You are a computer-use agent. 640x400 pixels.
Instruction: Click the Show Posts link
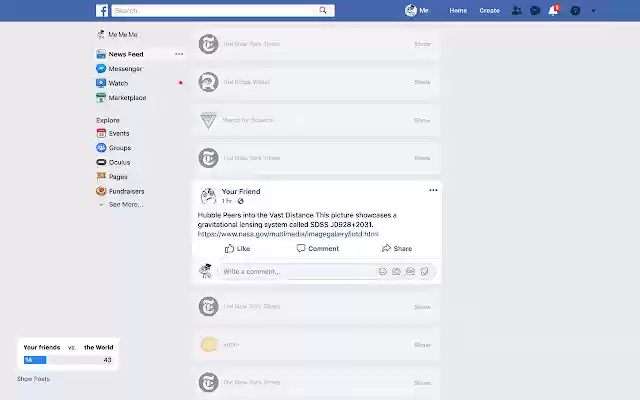[x=33, y=379]
